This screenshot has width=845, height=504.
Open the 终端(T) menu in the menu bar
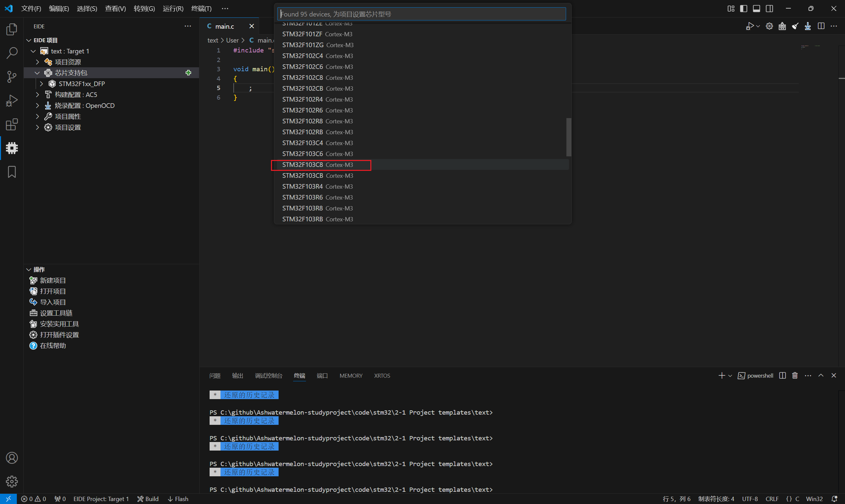201,9
